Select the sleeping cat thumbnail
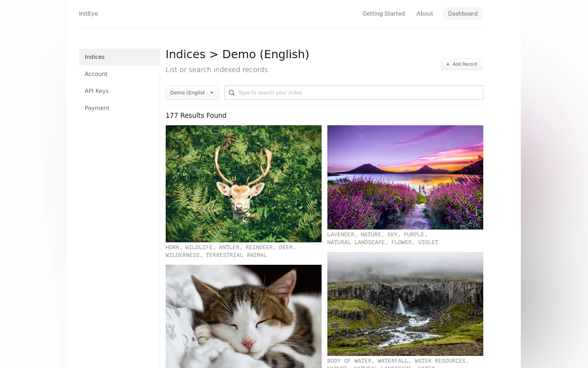The height and width of the screenshot is (368, 588). pyautogui.click(x=243, y=316)
